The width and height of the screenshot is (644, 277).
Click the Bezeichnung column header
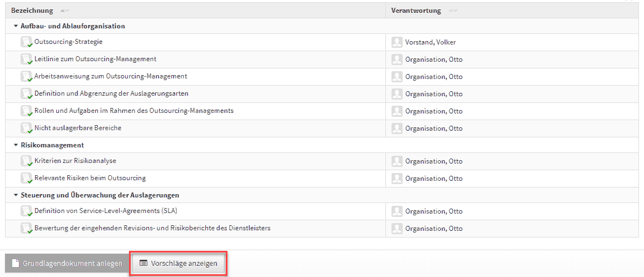pos(32,11)
